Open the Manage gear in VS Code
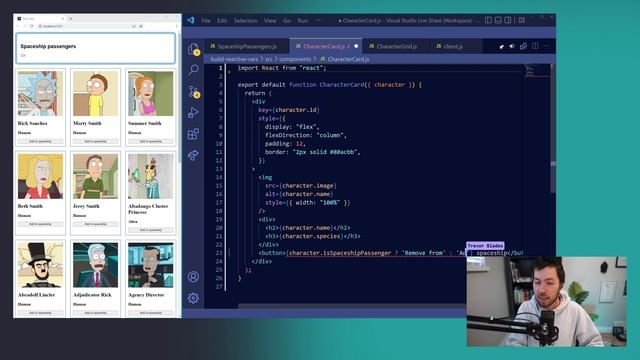This screenshot has height=360, width=640. point(193,298)
